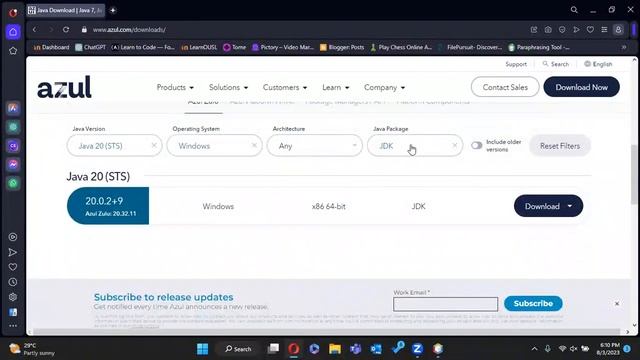Open Easy Setup menu icon
640x360 pixels.
[x=604, y=30]
